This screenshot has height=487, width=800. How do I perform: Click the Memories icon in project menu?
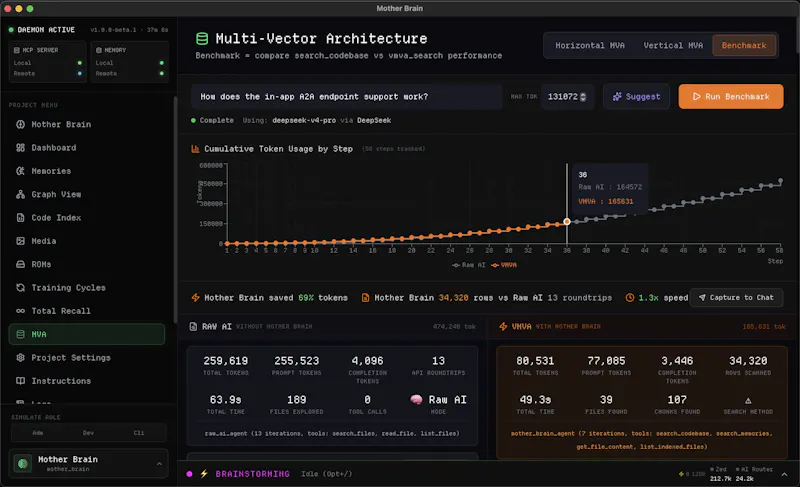(x=20, y=171)
